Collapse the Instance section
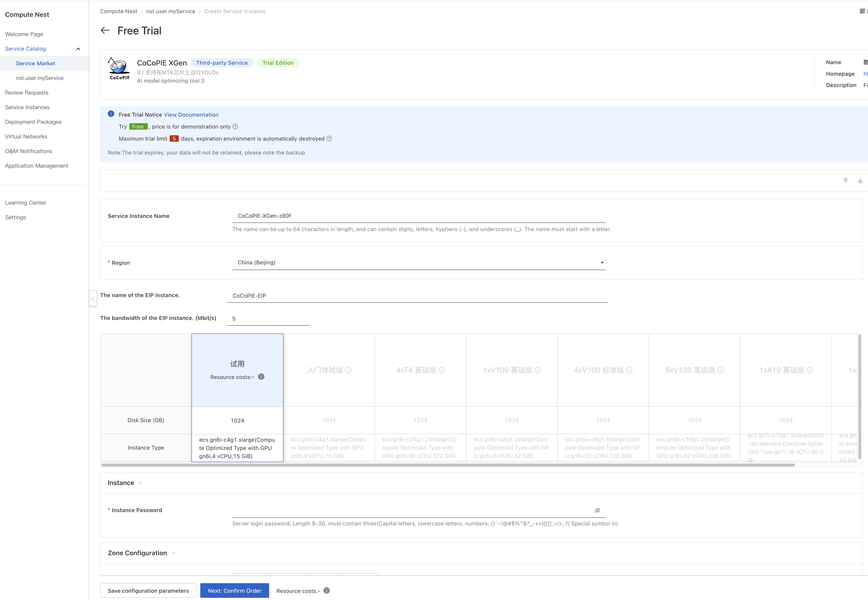Viewport: 868px width, 600px height. click(x=141, y=483)
